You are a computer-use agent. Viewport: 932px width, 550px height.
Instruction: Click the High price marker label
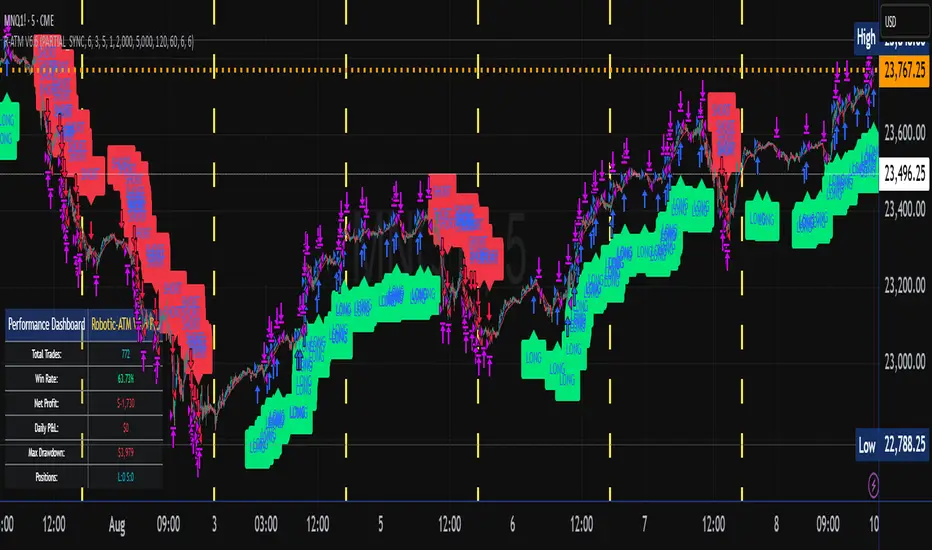pyautogui.click(x=866, y=39)
